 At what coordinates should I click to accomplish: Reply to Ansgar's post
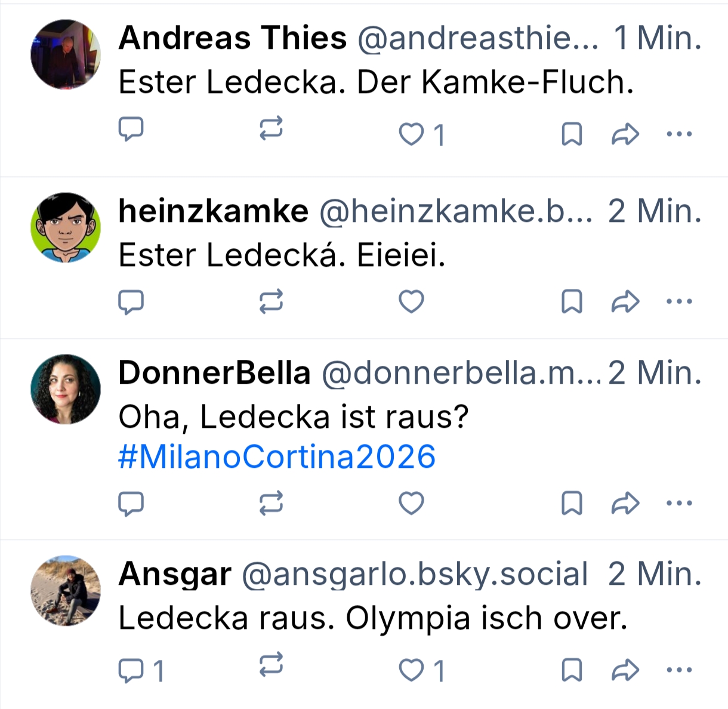[x=131, y=670]
